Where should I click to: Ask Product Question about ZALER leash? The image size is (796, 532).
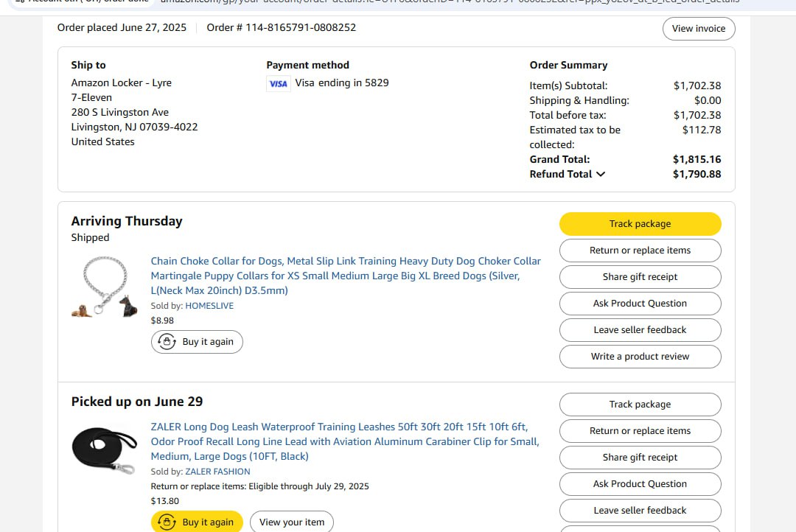640,484
